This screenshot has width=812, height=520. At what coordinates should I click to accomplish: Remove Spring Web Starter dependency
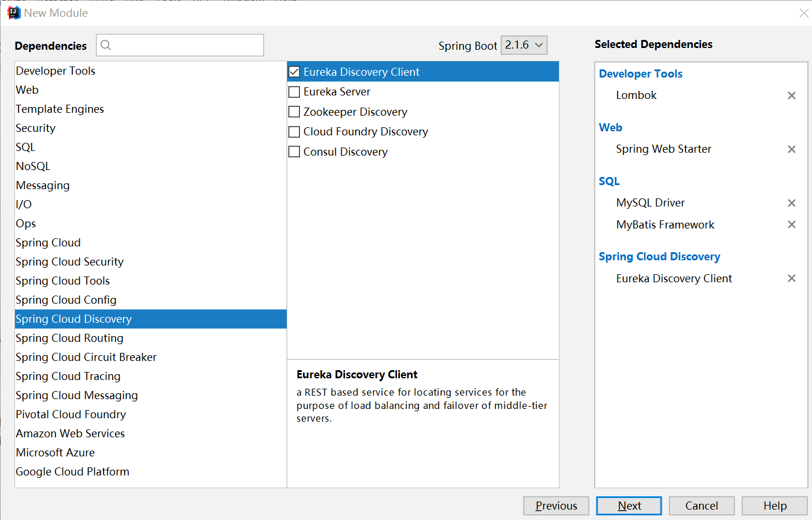(792, 149)
